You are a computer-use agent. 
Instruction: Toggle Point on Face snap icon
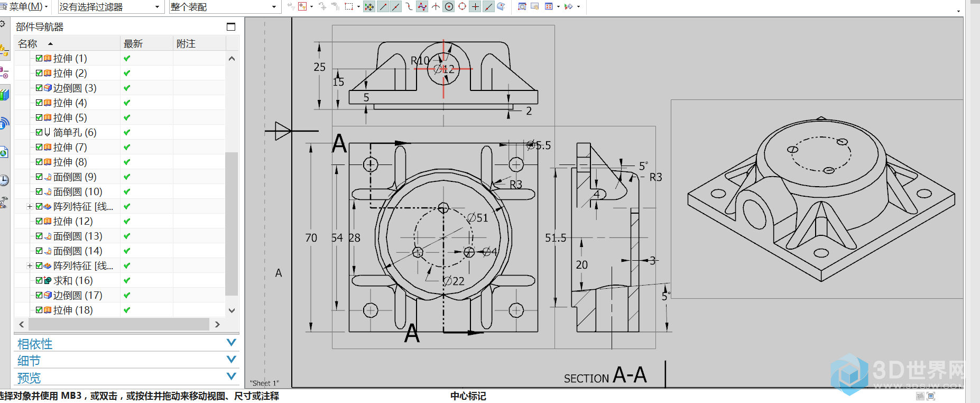[501, 7]
